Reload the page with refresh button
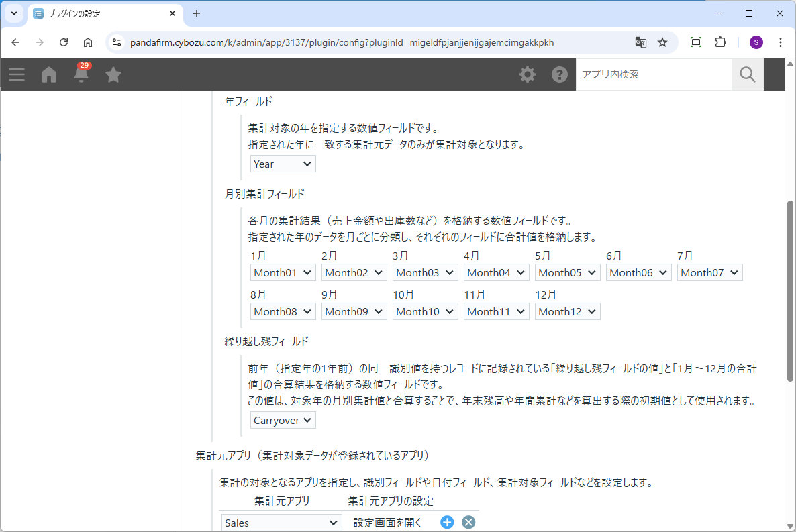 coord(64,42)
